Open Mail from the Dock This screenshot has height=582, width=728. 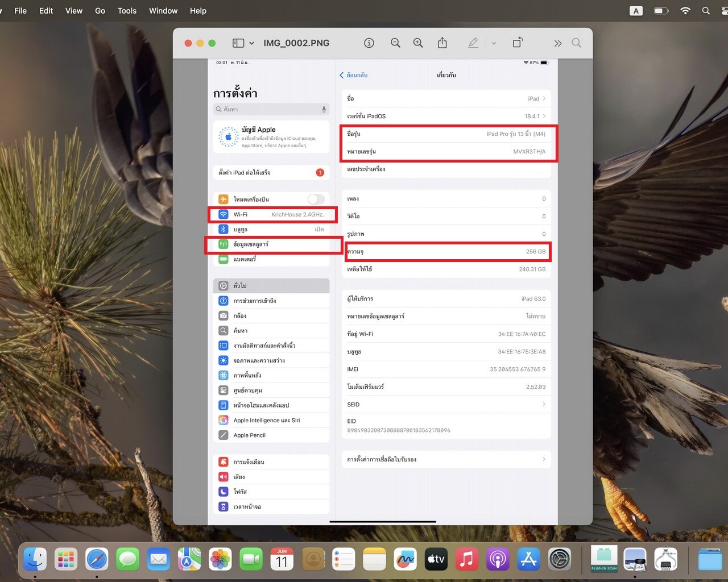coord(158,559)
